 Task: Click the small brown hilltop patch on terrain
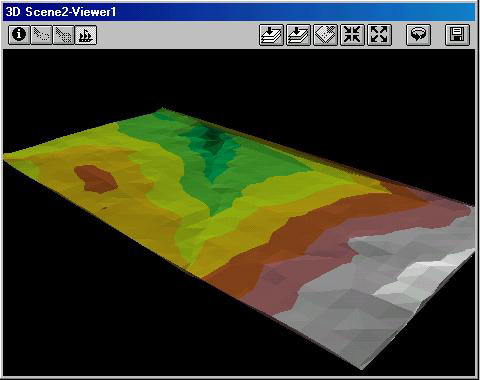(x=96, y=179)
